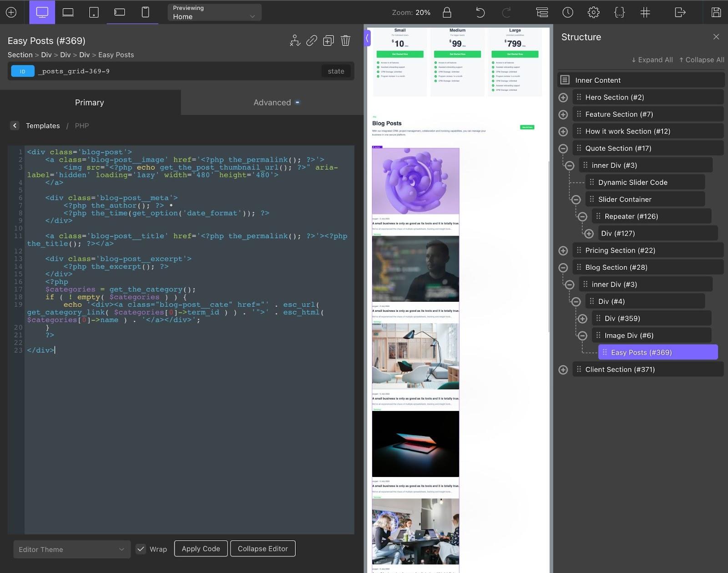Collapse the Slider Container node
Viewport: 728px width, 573px height.
coord(576,199)
